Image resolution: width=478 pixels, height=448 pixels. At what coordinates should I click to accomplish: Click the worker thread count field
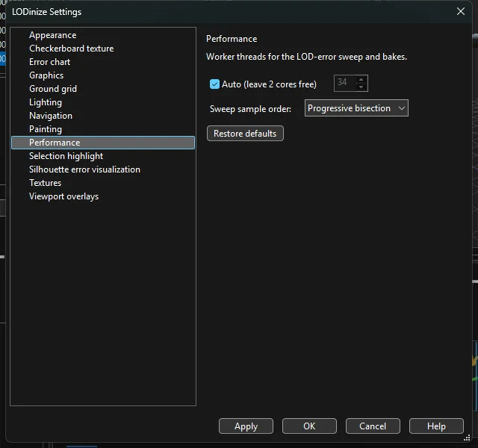tap(345, 83)
